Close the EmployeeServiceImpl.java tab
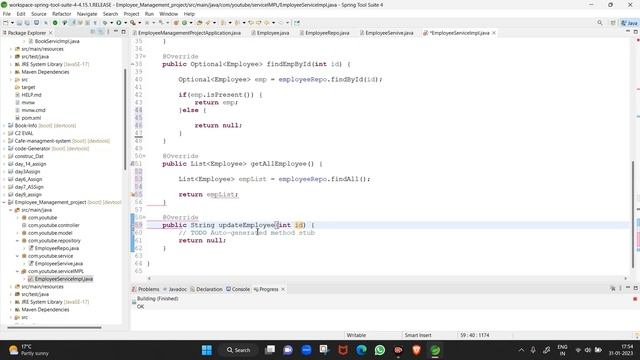The width and height of the screenshot is (640, 360). pyautogui.click(x=494, y=33)
